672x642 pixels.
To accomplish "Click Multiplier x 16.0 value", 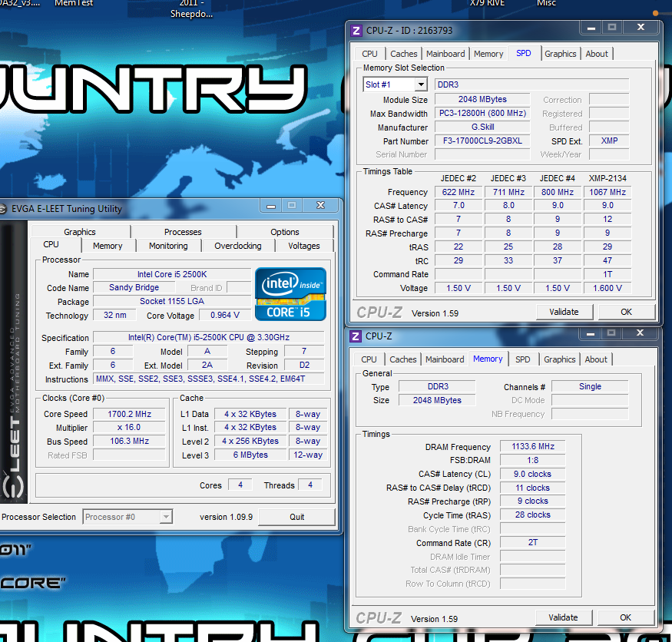I will point(129,428).
